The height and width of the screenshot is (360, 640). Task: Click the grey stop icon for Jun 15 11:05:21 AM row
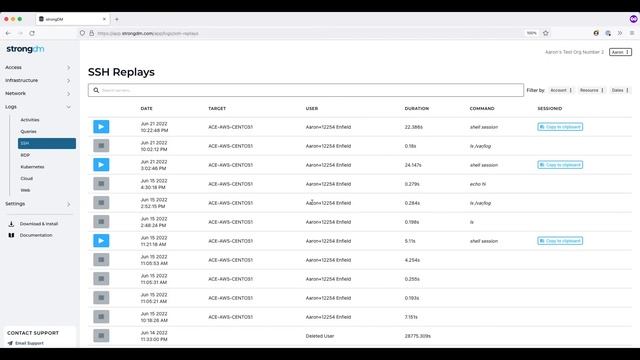[x=101, y=298]
